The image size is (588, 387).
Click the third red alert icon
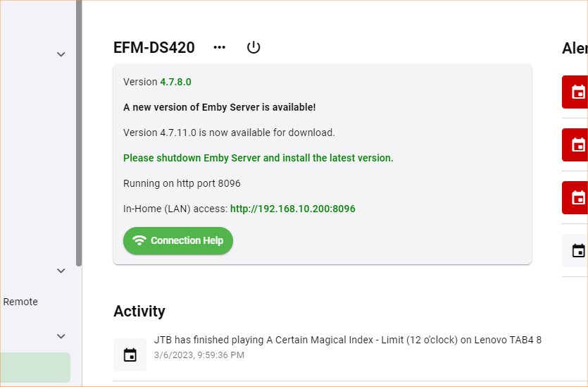point(577,197)
